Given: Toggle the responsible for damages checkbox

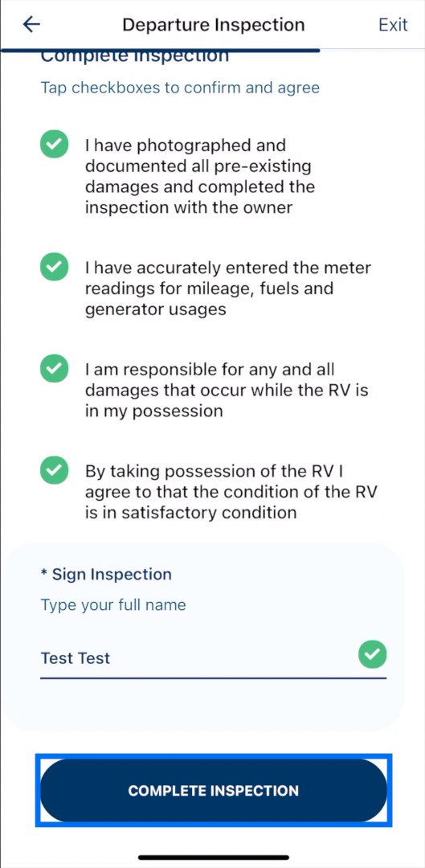Looking at the screenshot, I should click(x=55, y=369).
